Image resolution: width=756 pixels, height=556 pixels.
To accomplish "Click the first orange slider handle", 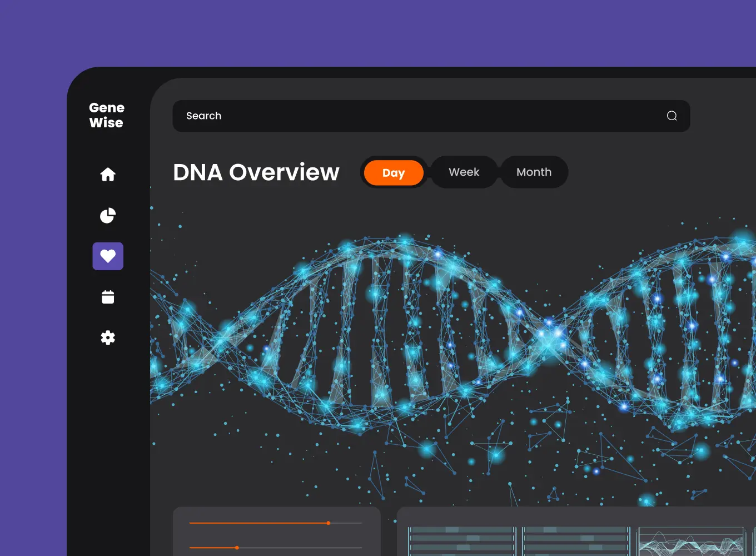I will pyautogui.click(x=329, y=523).
